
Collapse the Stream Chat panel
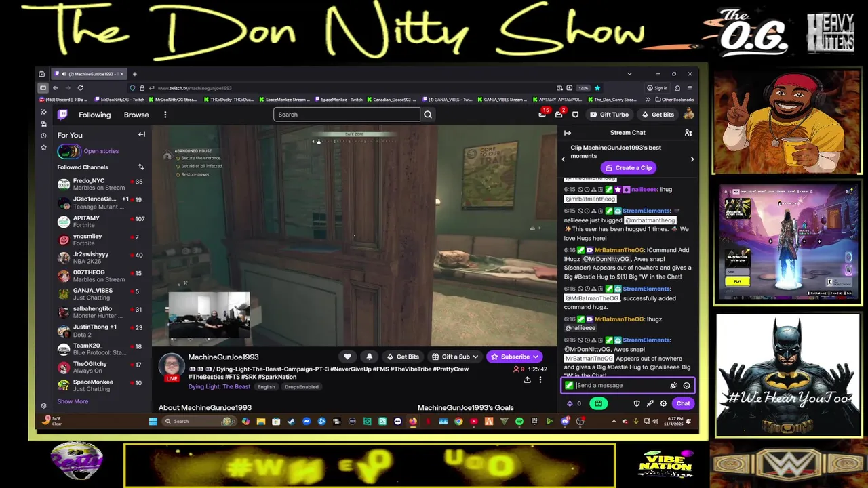568,133
